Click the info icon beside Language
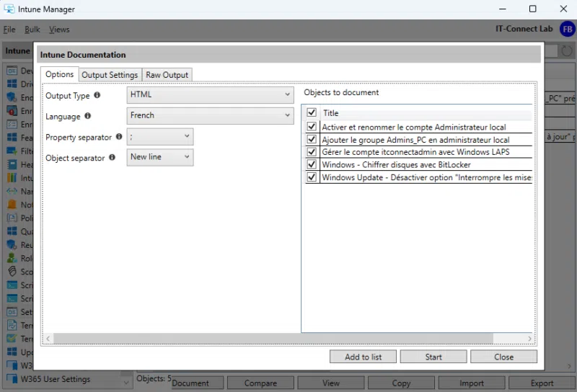 click(88, 116)
